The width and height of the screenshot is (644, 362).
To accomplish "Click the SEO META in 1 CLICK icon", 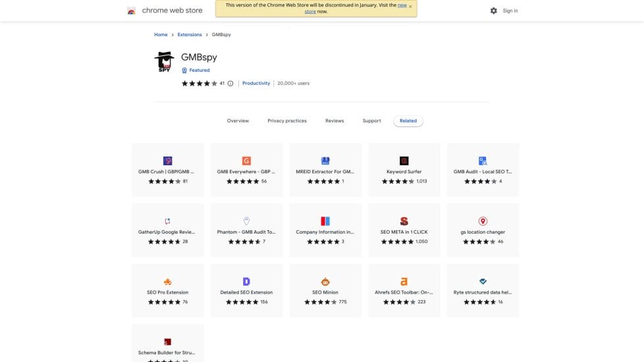I will 404,221.
